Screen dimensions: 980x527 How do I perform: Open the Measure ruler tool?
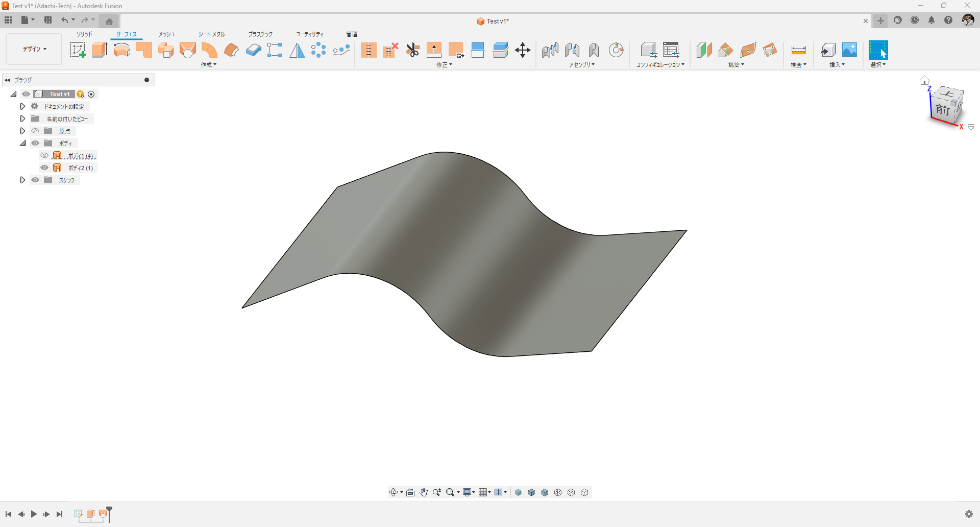[798, 50]
